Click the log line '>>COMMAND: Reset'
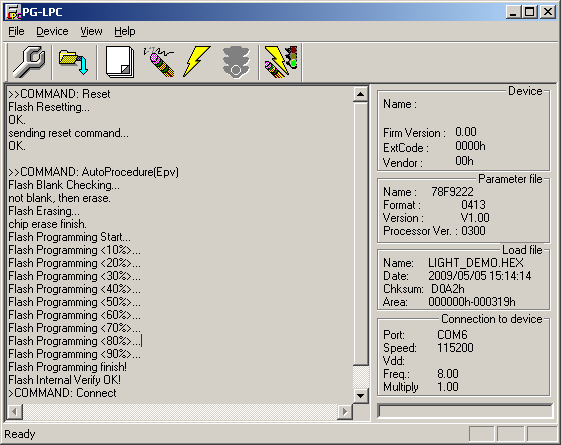Screen dimensions: 561x445 [x=59, y=94]
